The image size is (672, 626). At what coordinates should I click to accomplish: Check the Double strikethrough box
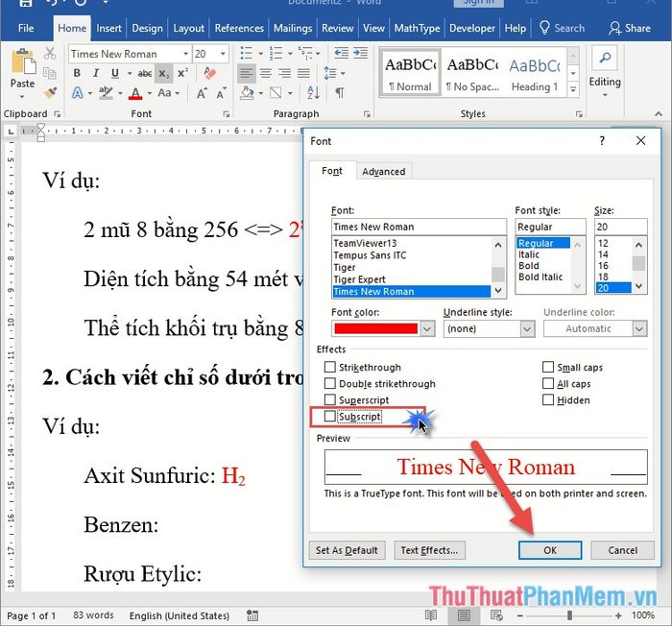click(x=329, y=383)
